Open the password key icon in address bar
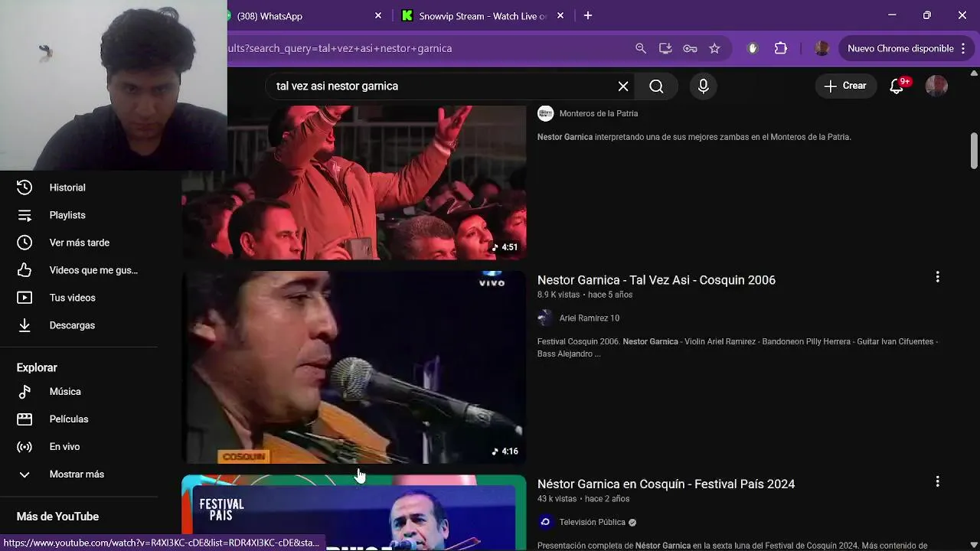 tap(690, 48)
